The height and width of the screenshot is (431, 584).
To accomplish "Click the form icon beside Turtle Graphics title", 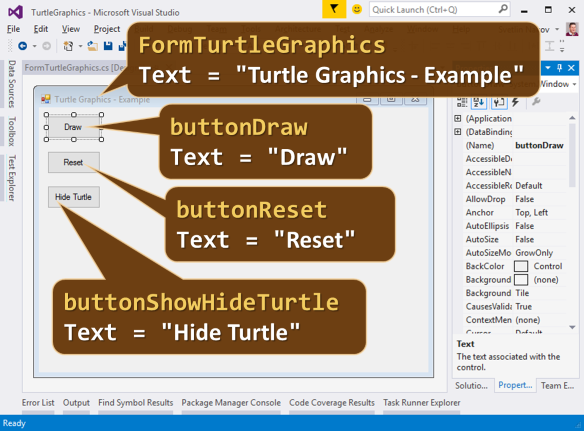I will point(46,99).
